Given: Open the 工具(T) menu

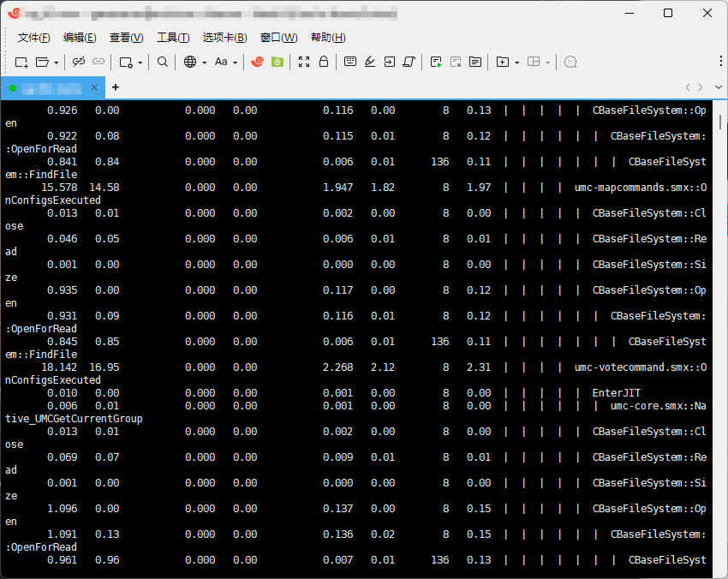Looking at the screenshot, I should click(172, 38).
